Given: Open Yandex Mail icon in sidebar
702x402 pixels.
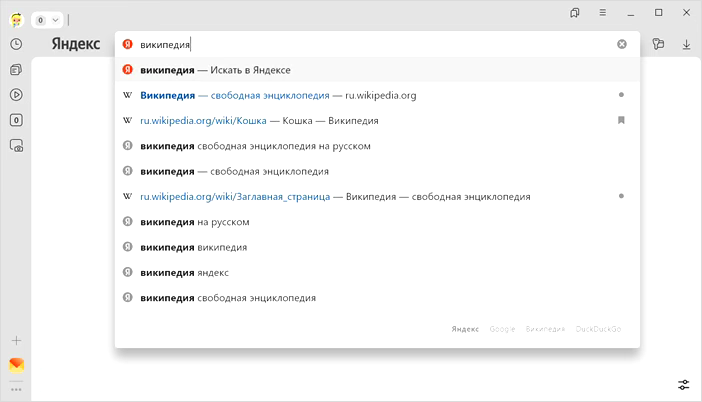Looking at the screenshot, I should [x=16, y=365].
